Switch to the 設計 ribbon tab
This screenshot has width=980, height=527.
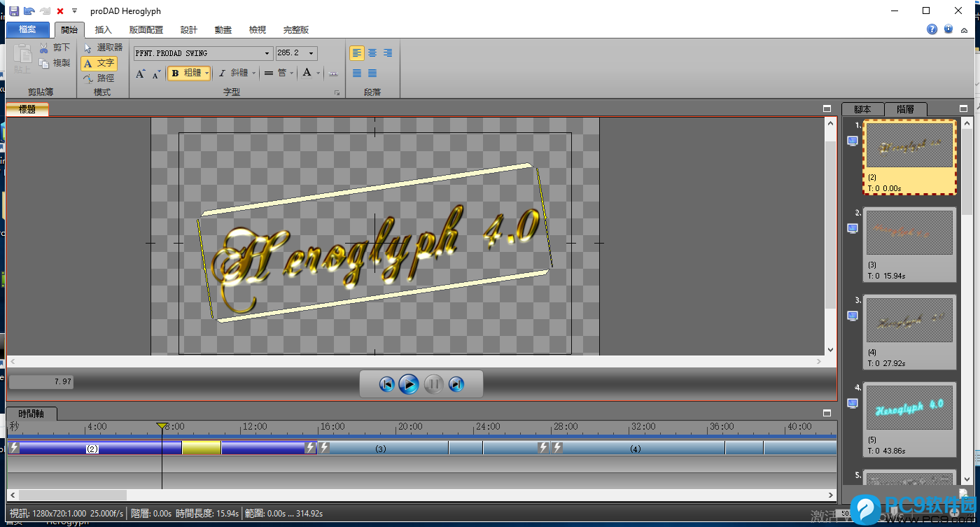189,29
